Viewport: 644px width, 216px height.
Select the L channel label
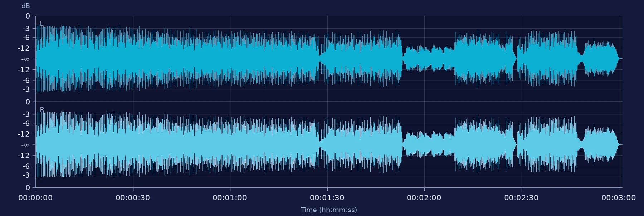coord(42,24)
